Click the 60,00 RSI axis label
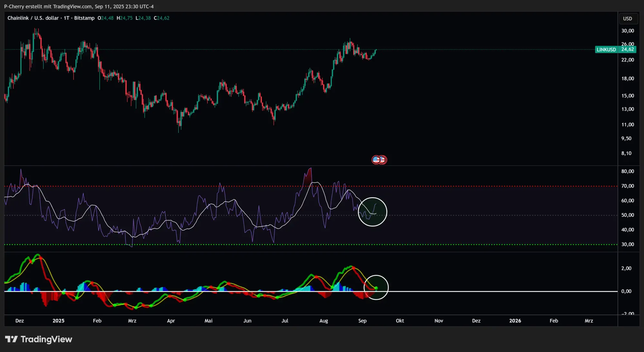 (x=628, y=200)
